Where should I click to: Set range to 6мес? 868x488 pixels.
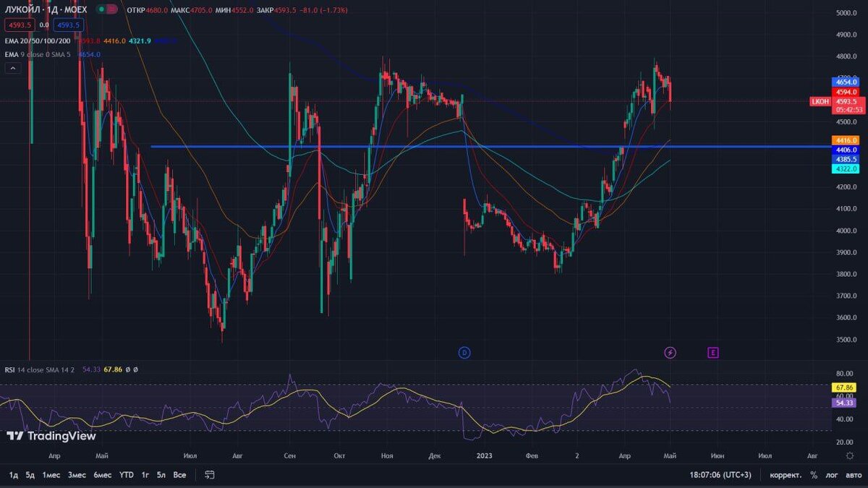click(103, 475)
